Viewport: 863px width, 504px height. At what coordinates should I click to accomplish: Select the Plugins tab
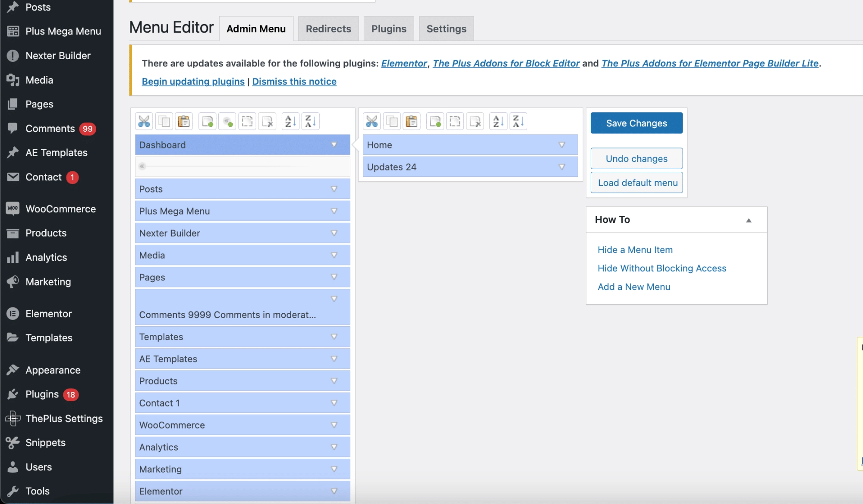tap(389, 28)
